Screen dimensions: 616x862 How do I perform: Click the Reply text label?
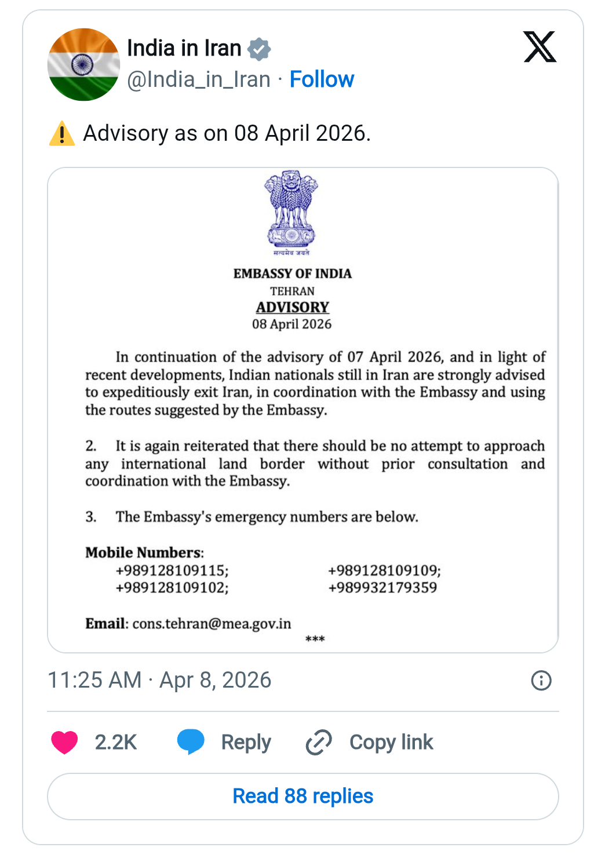point(246,742)
